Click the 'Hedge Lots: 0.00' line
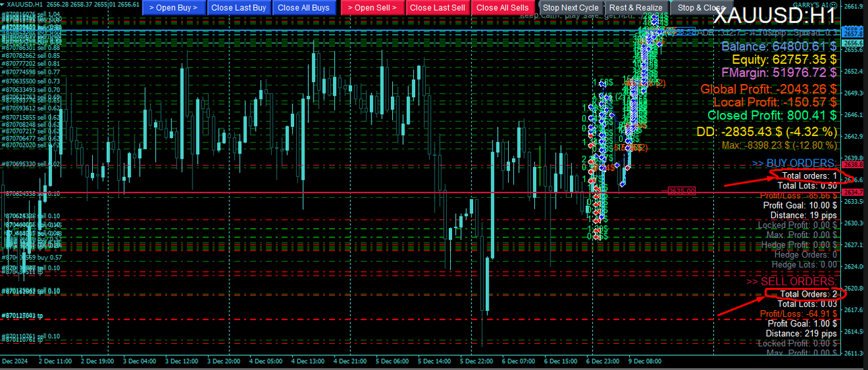Screen dimensions: 868x370 [x=804, y=265]
